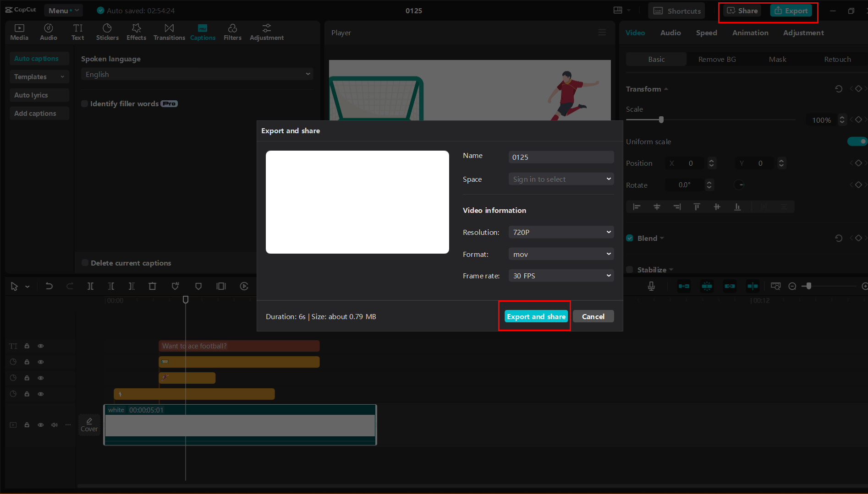Switch to the Animation tab
This screenshot has width=868, height=494.
[x=750, y=33]
